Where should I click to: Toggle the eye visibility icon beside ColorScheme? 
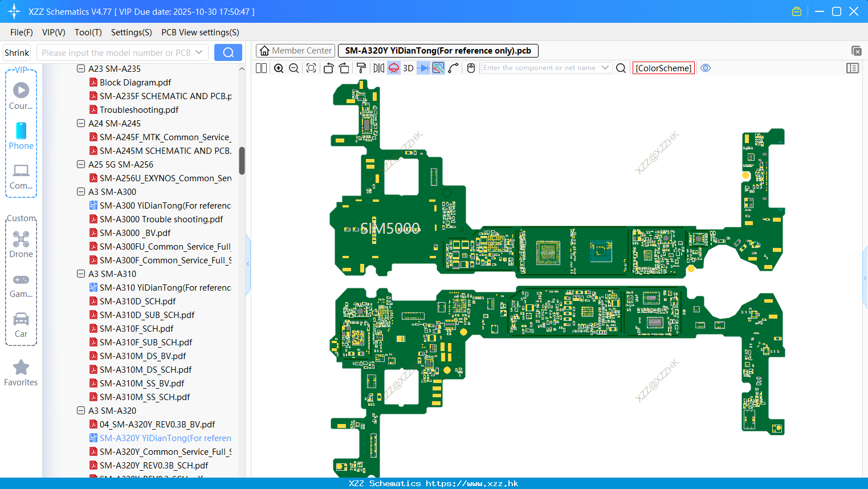pyautogui.click(x=706, y=68)
